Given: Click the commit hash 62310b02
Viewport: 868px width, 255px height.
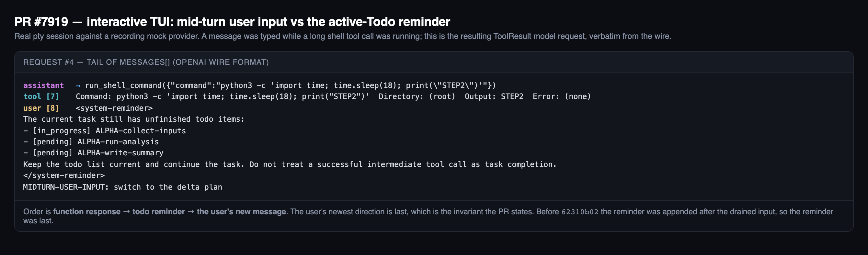Looking at the screenshot, I should pyautogui.click(x=580, y=212).
